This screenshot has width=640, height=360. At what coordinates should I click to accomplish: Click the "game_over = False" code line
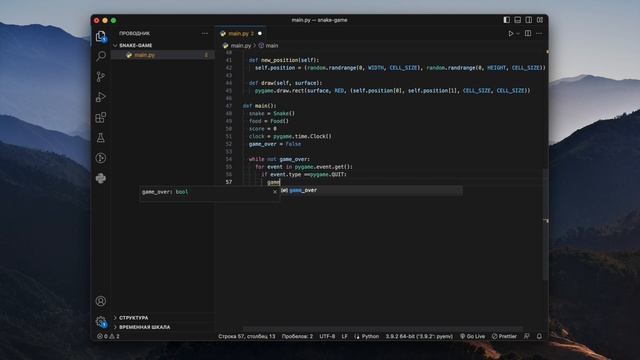click(x=275, y=144)
